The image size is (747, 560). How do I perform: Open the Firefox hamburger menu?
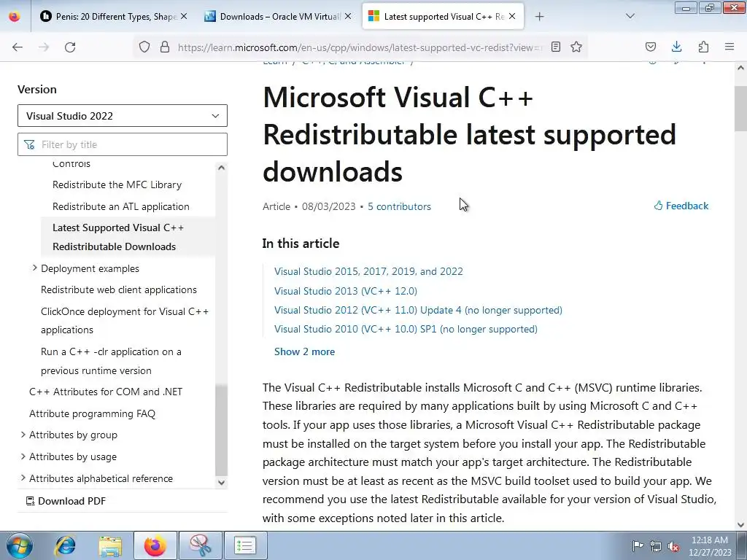(x=729, y=47)
